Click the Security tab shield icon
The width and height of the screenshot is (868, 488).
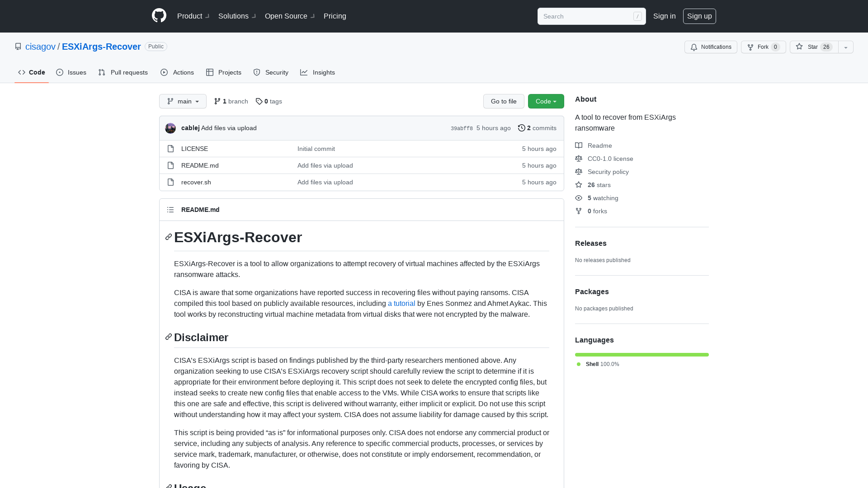(x=257, y=72)
